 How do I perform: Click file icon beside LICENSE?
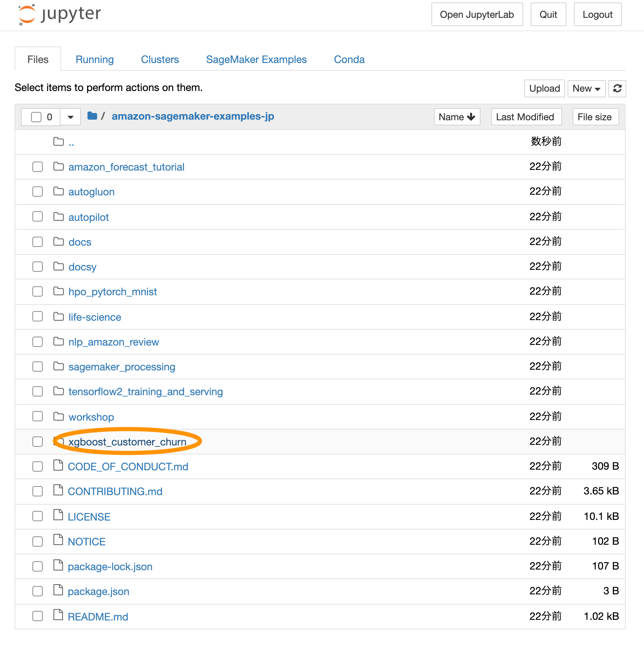[x=58, y=515]
